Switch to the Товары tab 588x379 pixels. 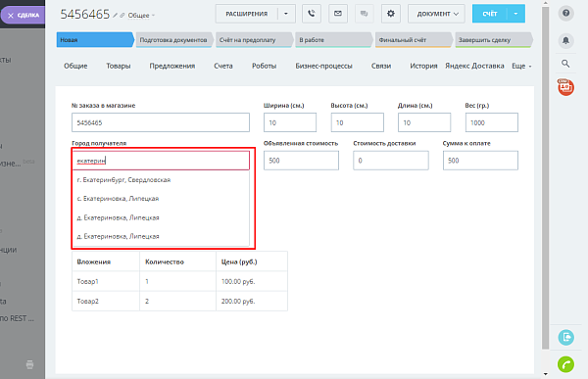point(119,66)
